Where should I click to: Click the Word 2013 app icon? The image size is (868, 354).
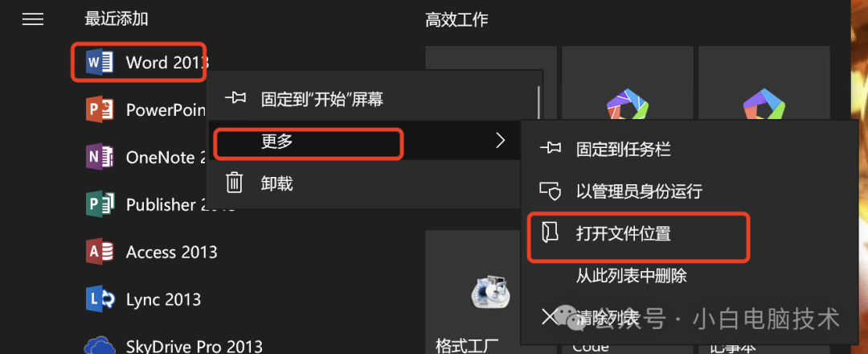100,62
